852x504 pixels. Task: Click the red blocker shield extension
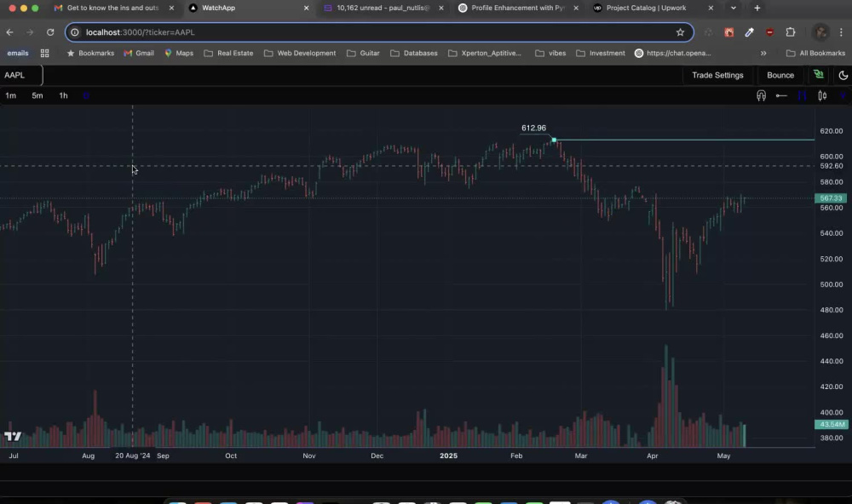pos(769,32)
